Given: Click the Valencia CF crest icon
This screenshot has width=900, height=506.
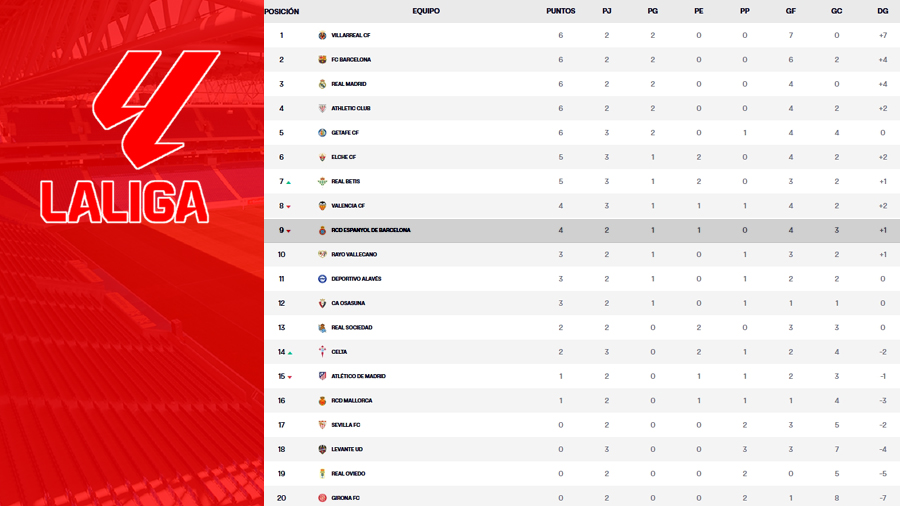Looking at the screenshot, I should 322,206.
